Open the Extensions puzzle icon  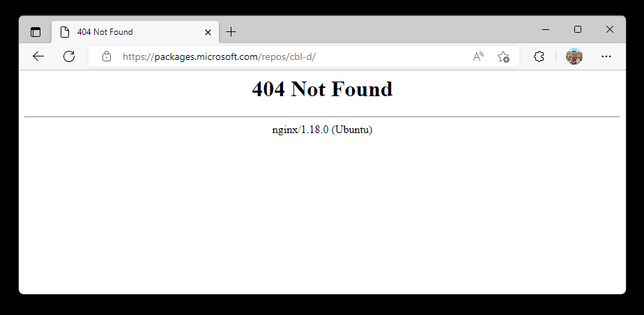point(539,56)
